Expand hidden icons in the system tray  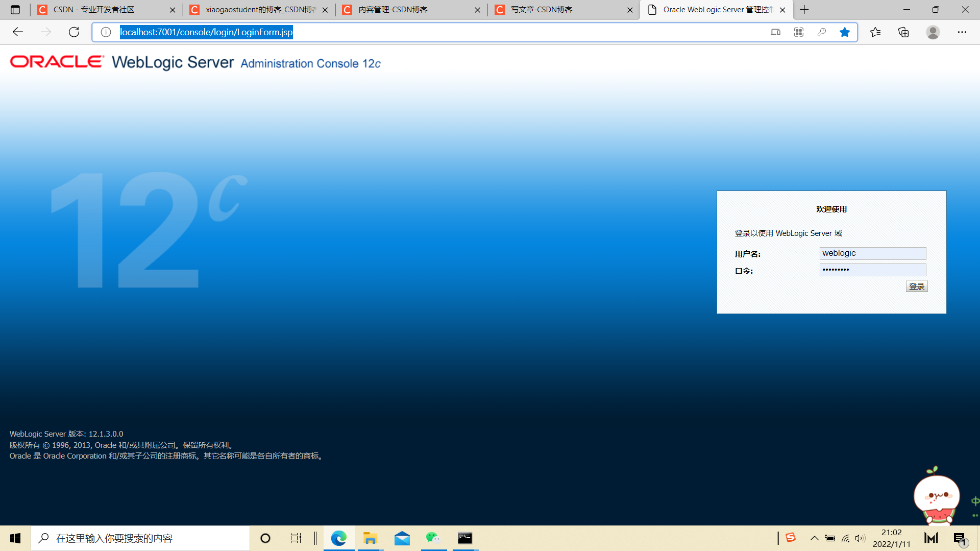[815, 538]
